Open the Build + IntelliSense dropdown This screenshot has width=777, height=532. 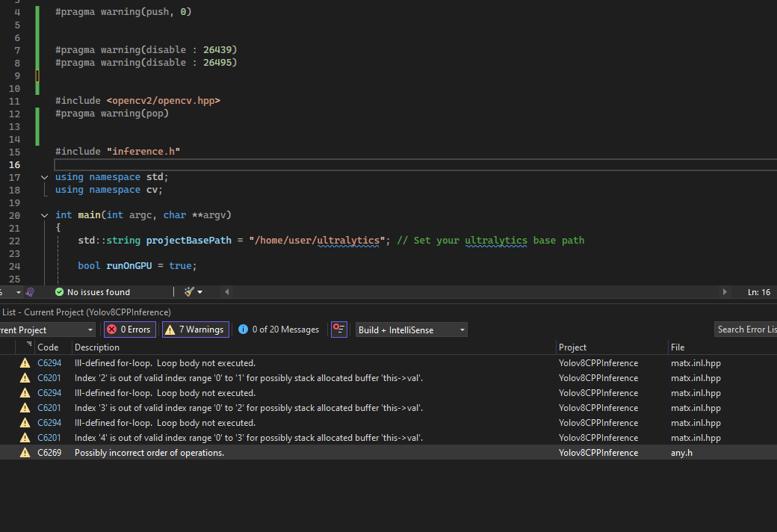[412, 330]
